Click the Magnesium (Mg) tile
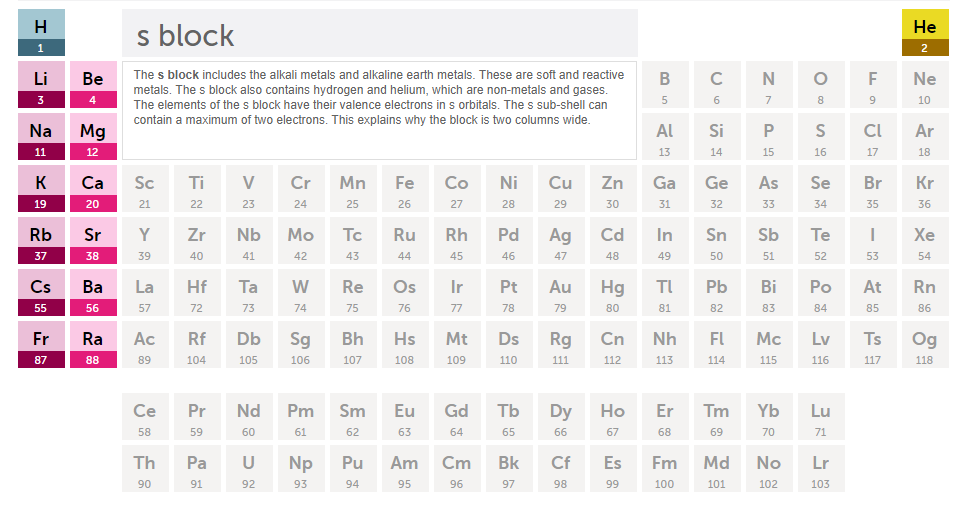The image size is (963, 508). tap(93, 137)
